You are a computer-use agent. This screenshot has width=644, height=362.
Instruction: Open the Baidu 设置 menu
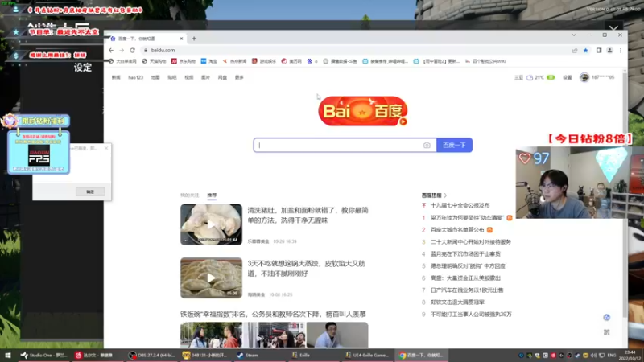point(568,77)
